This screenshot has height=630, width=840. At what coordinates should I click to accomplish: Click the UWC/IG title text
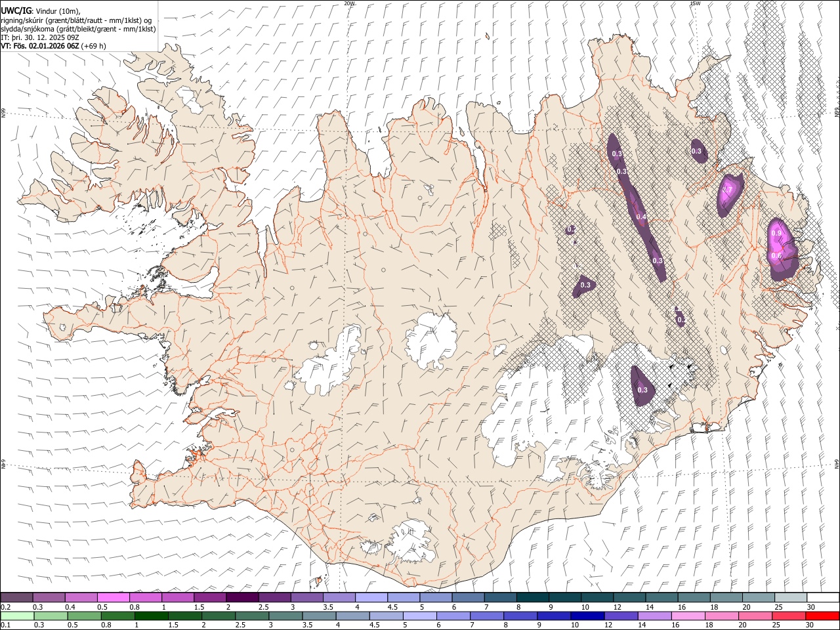[x=15, y=10]
